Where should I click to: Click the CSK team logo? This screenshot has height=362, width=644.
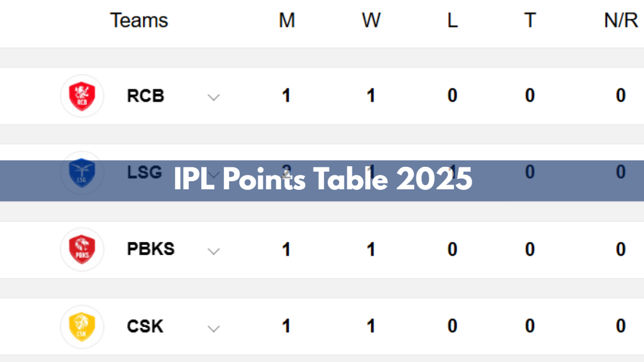[x=82, y=326]
